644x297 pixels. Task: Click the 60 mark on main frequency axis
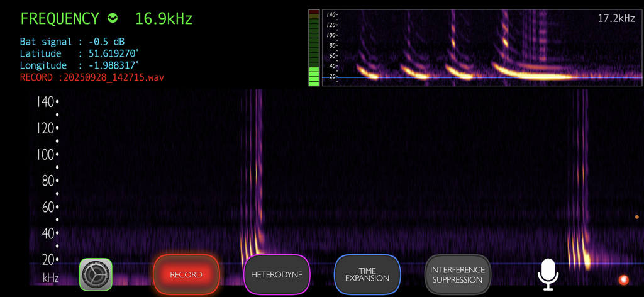[x=48, y=208]
